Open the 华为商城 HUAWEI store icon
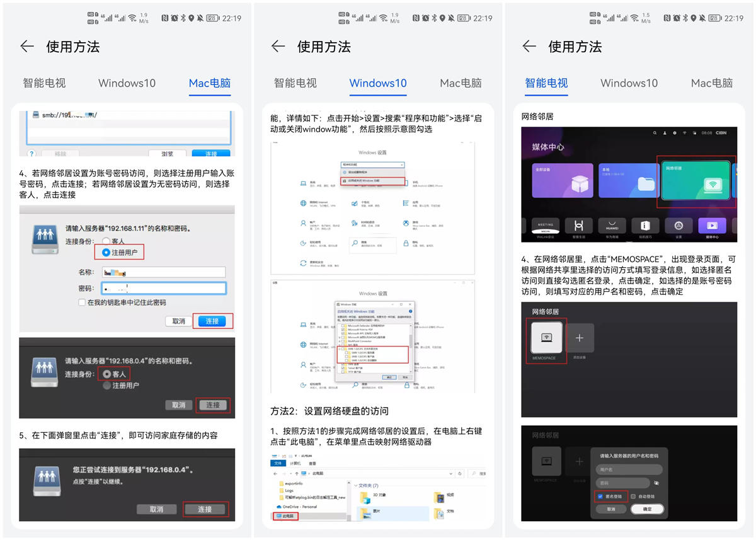This screenshot has height=540, width=756. point(612,226)
